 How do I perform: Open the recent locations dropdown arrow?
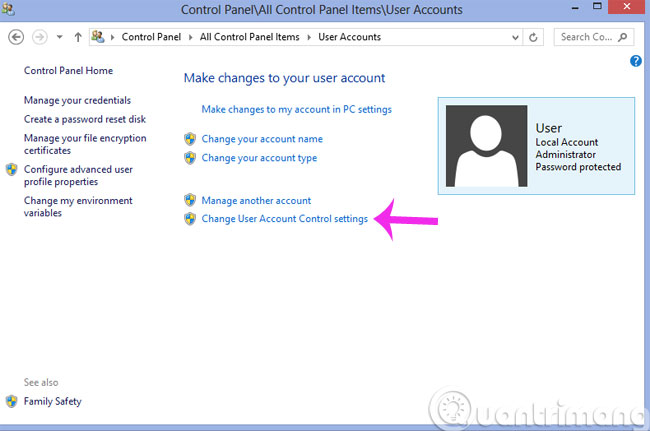click(60, 37)
